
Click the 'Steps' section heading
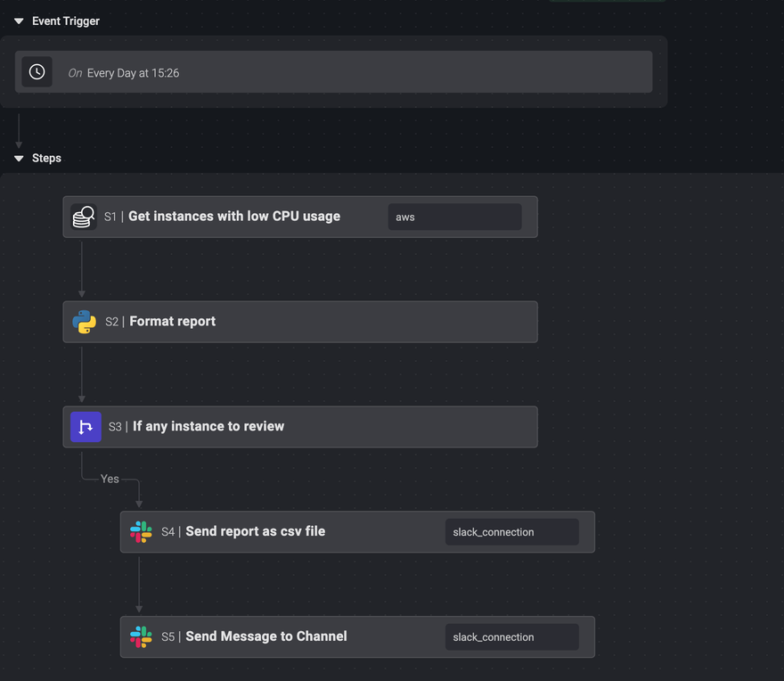pos(46,159)
